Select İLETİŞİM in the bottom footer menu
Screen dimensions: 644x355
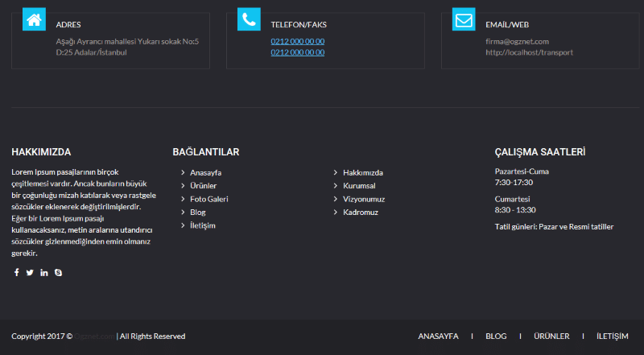click(612, 336)
